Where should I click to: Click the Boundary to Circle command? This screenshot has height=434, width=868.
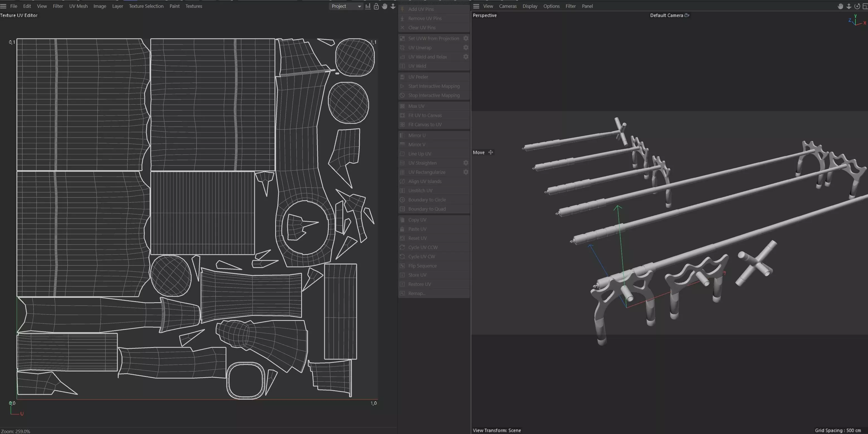point(427,200)
